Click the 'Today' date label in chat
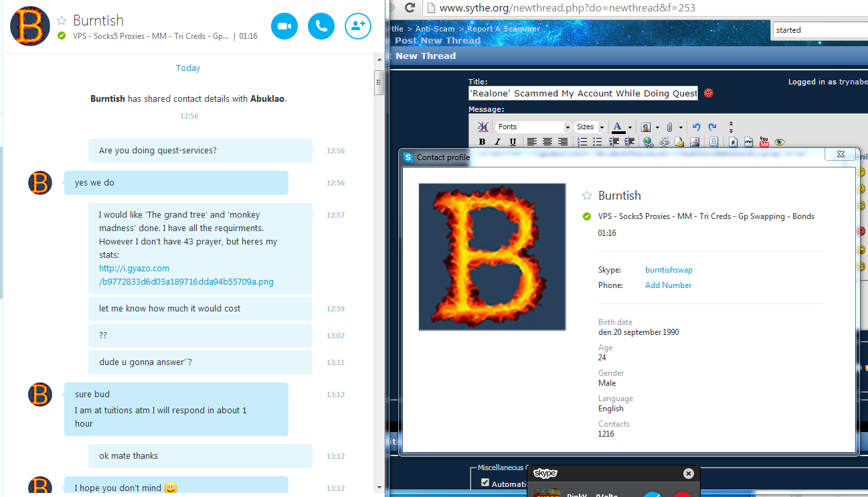This screenshot has width=868, height=497. (x=188, y=68)
